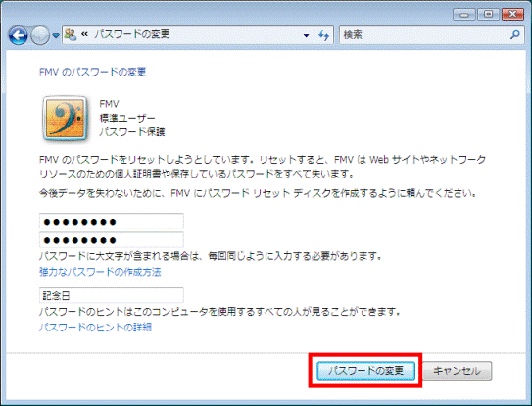Click the Forward navigation arrow
This screenshot has width=532, height=406.
pos(40,35)
